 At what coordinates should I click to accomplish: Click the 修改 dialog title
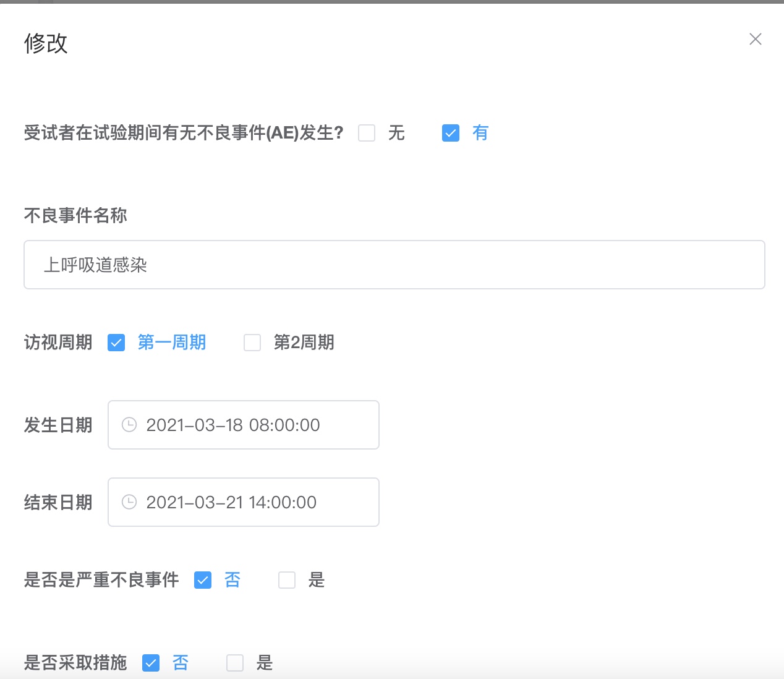pyautogui.click(x=46, y=43)
